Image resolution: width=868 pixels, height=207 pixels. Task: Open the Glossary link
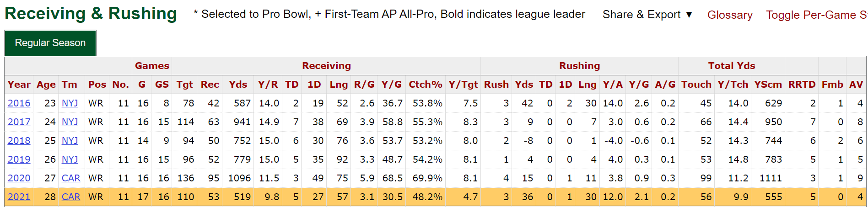coord(730,15)
